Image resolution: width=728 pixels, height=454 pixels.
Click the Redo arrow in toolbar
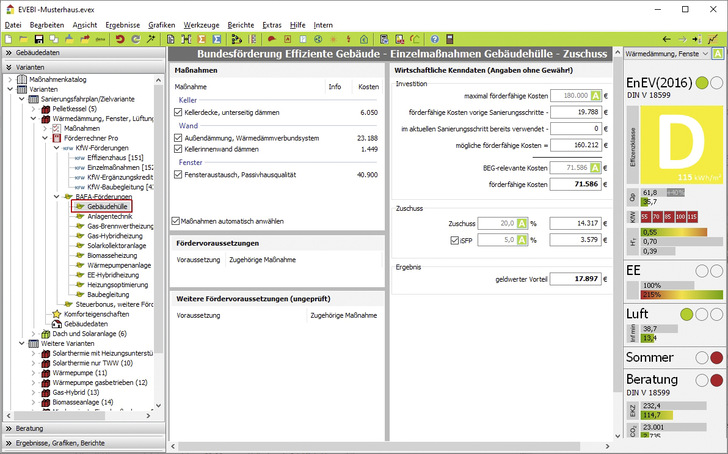click(135, 38)
